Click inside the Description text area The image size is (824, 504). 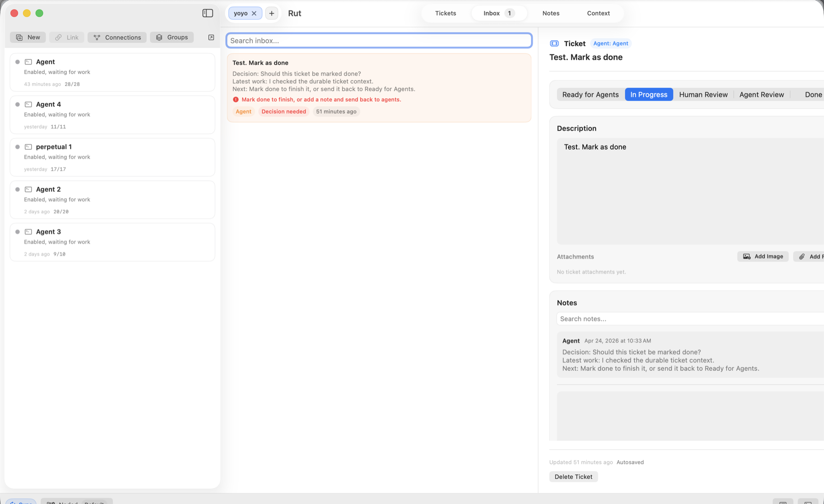pos(690,191)
